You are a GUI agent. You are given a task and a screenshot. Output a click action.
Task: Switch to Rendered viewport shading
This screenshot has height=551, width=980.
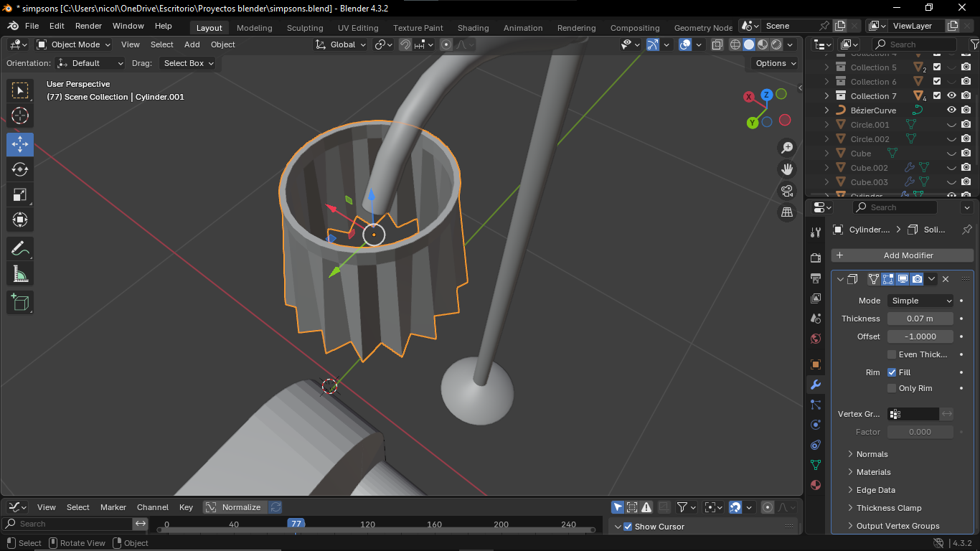776,44
